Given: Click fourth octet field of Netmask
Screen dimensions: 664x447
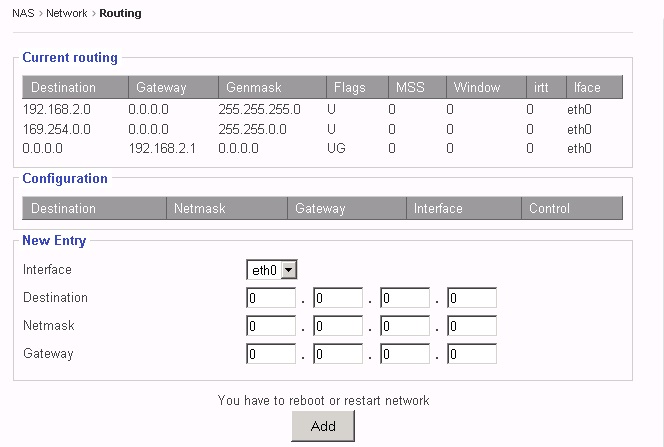Looking at the screenshot, I should click(472, 326).
